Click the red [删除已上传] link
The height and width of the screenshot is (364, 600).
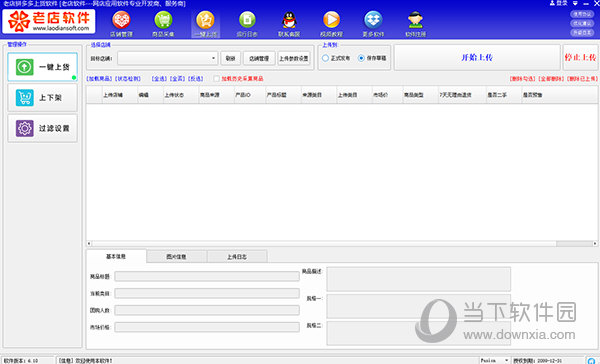click(582, 79)
